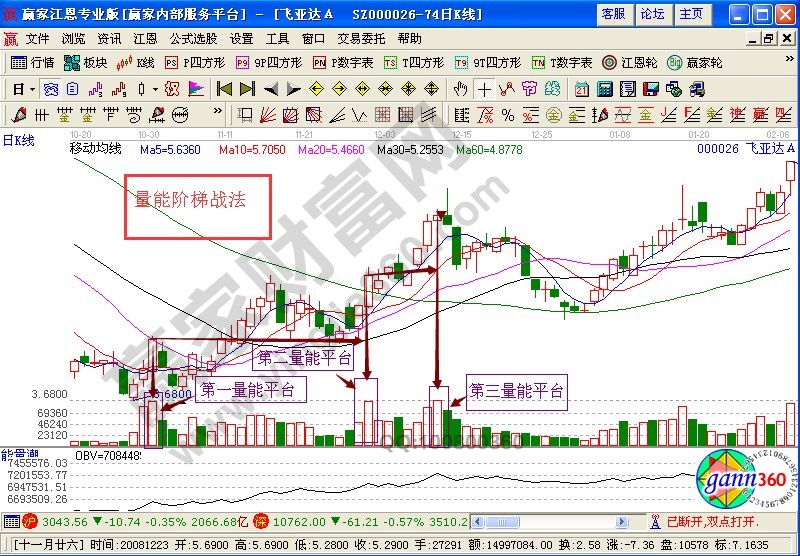Screen dimensions: 800x556
Task: Open the 交易委托 menu
Action: tap(360, 39)
